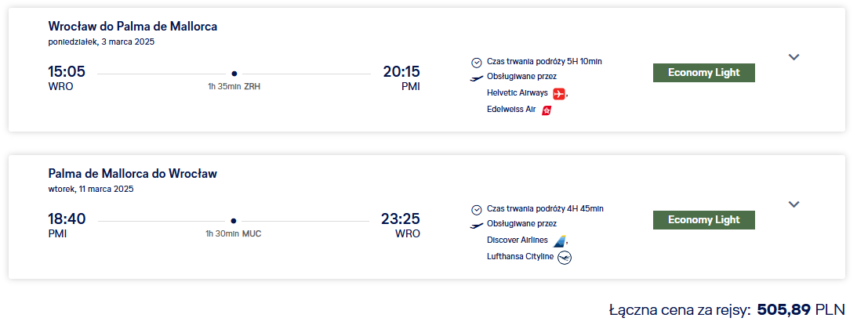
Task: Click the 1h 35min ZRH layover label
Action: click(x=234, y=86)
